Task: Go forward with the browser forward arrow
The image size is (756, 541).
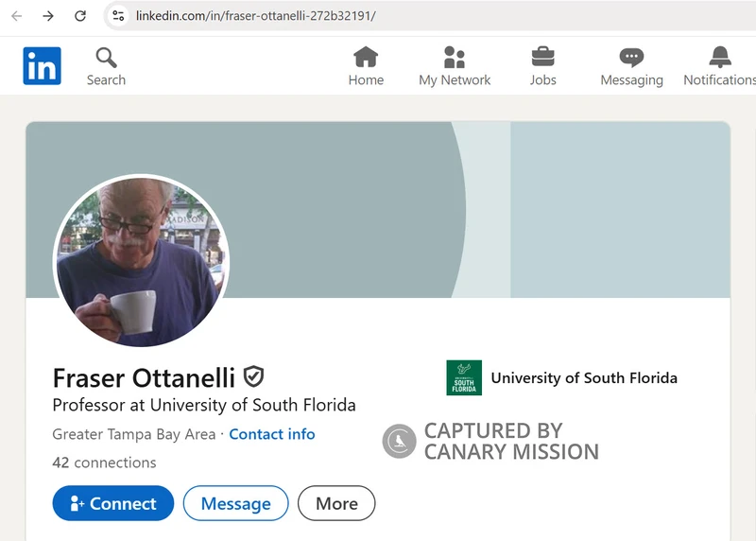Action: point(48,16)
